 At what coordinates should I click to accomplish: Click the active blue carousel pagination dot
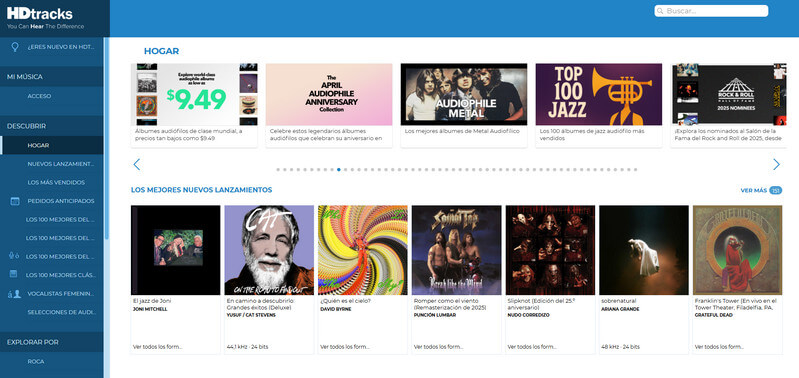[339, 169]
